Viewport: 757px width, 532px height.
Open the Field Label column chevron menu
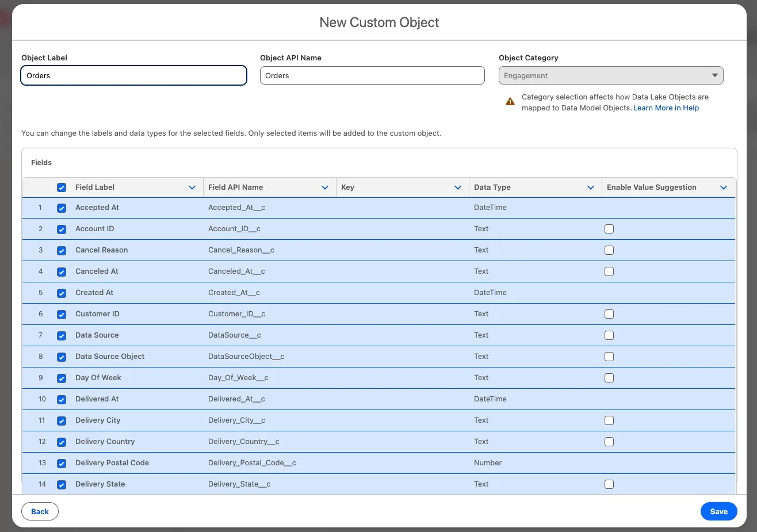tap(192, 187)
